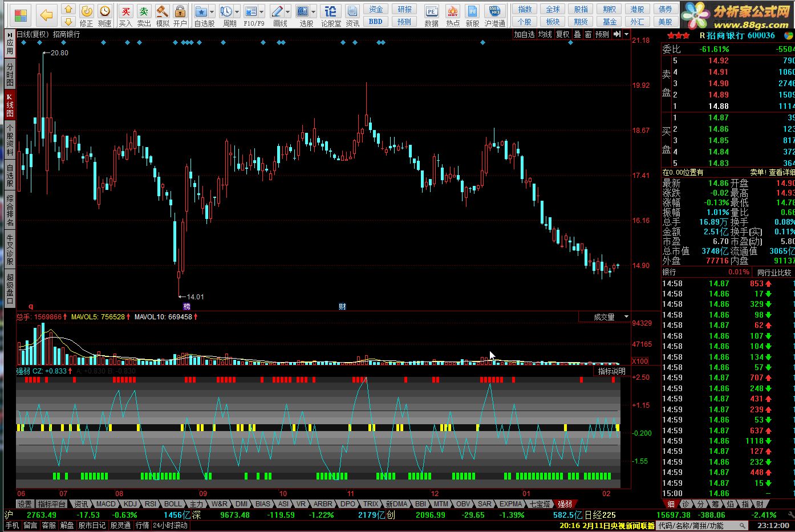
Task: Toggle the 复权 price adjustment
Action: (x=563, y=34)
